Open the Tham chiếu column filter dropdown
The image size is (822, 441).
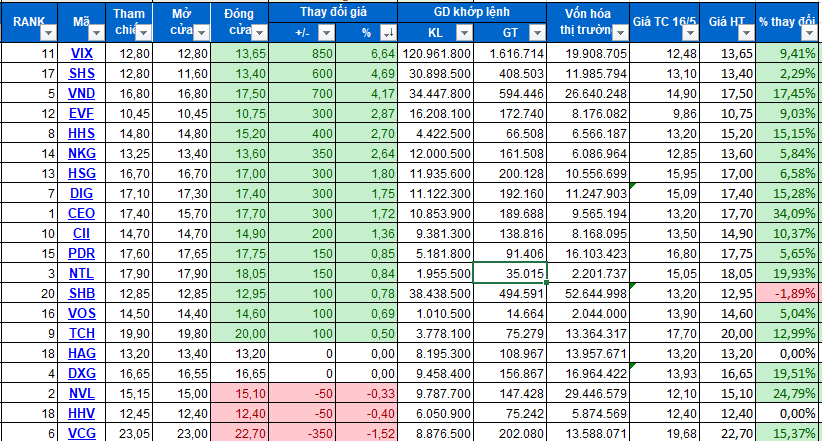pyautogui.click(x=143, y=33)
